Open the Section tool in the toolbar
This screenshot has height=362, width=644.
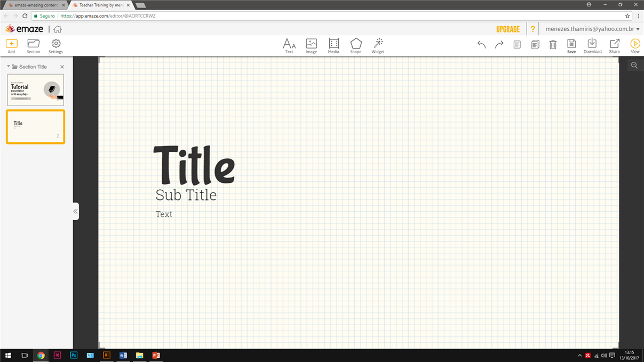(34, 46)
